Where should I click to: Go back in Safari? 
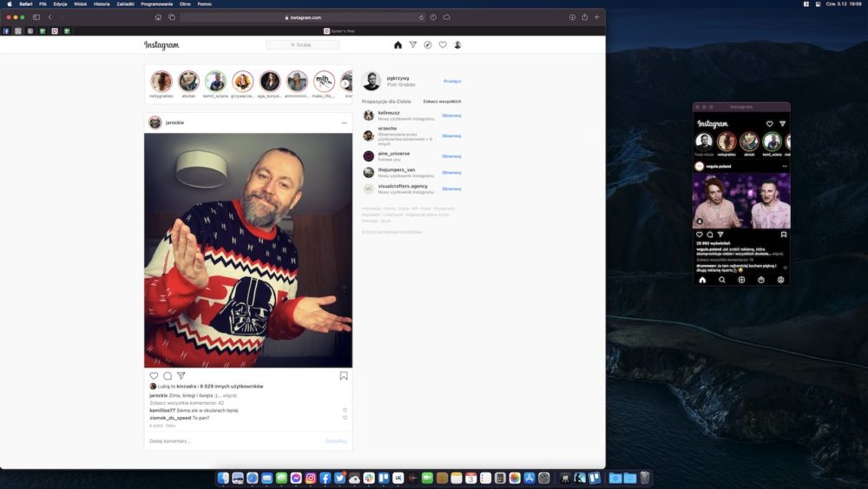(50, 17)
